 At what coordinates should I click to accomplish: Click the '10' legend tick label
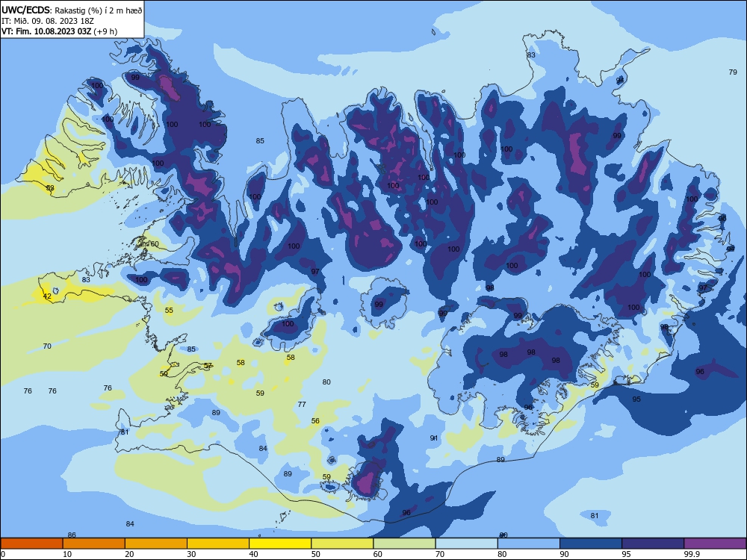coord(67,554)
